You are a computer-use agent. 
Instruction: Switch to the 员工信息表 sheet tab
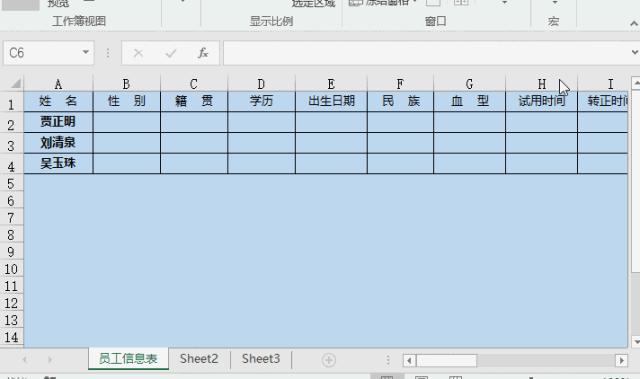(x=128, y=359)
